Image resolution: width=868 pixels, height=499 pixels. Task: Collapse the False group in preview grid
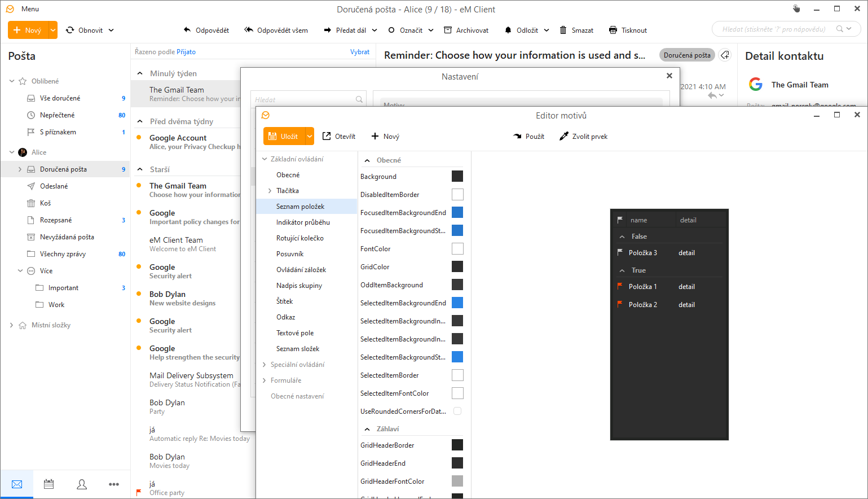tap(622, 237)
